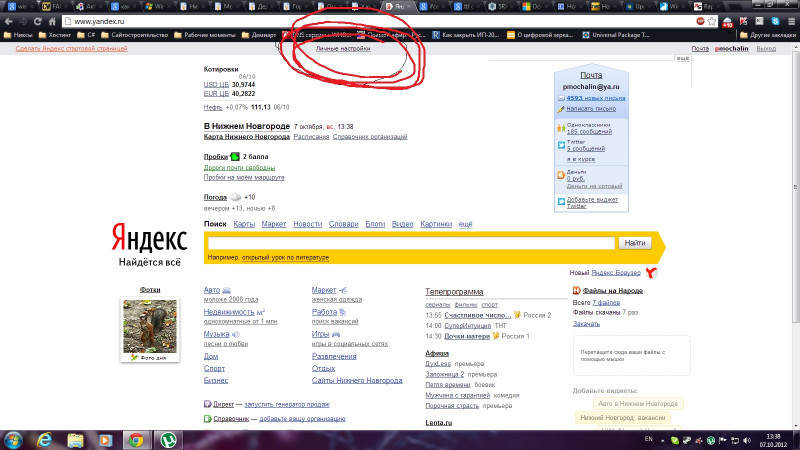
Task: Open the Написать письмо link
Action: pos(591,109)
